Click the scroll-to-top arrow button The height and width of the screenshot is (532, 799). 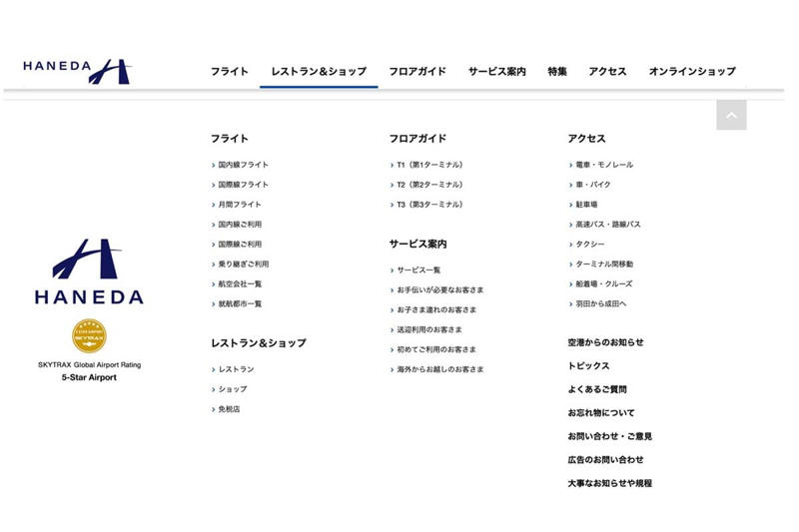tap(731, 115)
